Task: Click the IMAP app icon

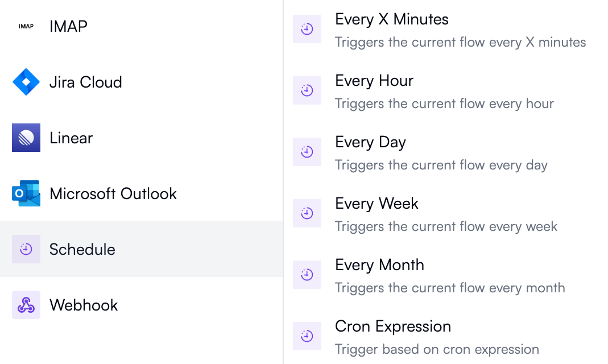Action: point(26,26)
